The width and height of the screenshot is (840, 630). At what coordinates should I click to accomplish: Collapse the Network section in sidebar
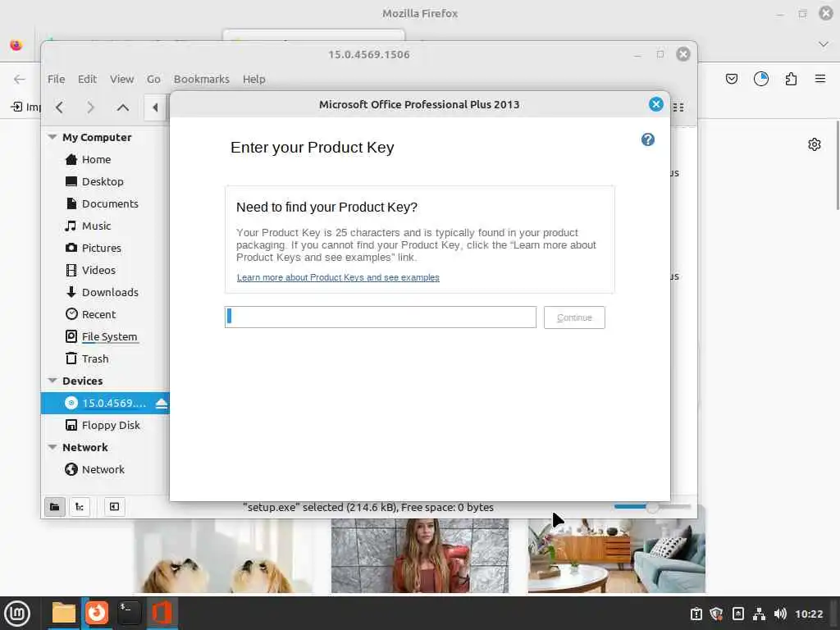[x=52, y=447]
